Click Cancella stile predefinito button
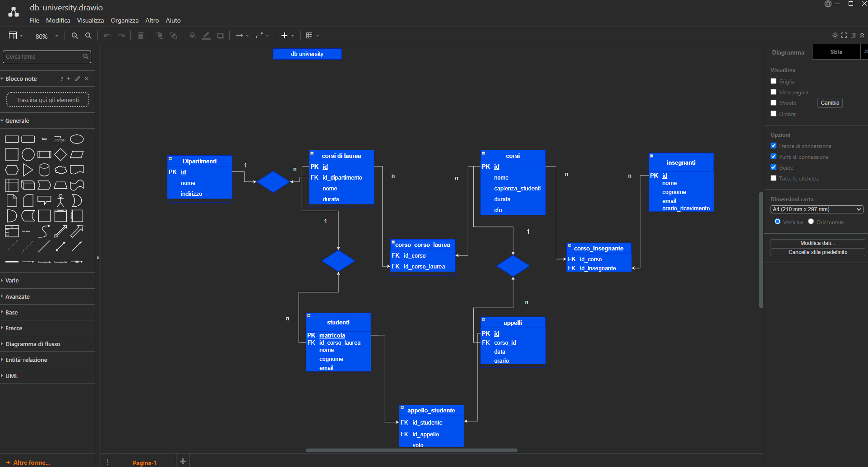 pyautogui.click(x=817, y=252)
